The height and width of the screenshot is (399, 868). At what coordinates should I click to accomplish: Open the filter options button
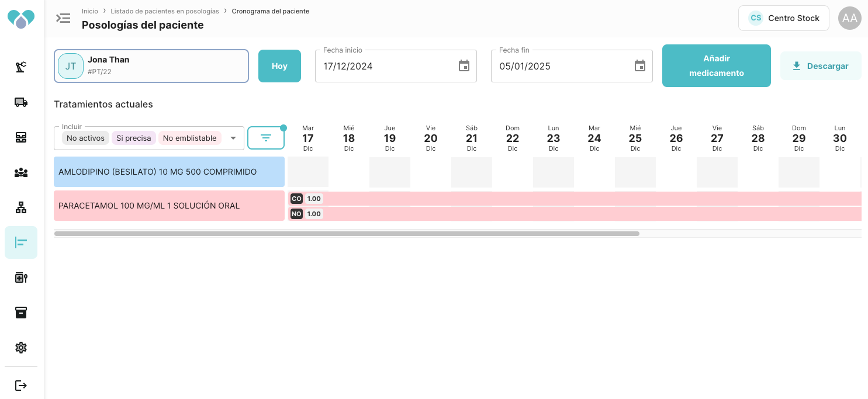(x=266, y=138)
